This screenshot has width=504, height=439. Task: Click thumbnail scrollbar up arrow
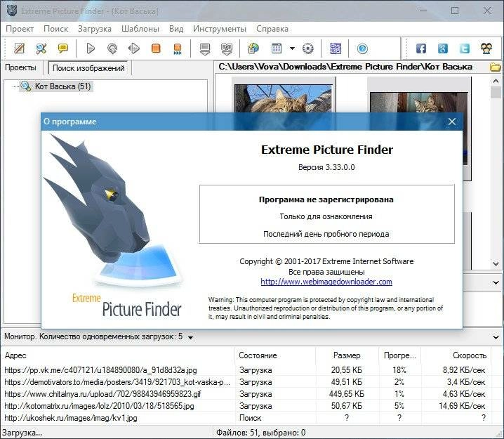coord(496,81)
